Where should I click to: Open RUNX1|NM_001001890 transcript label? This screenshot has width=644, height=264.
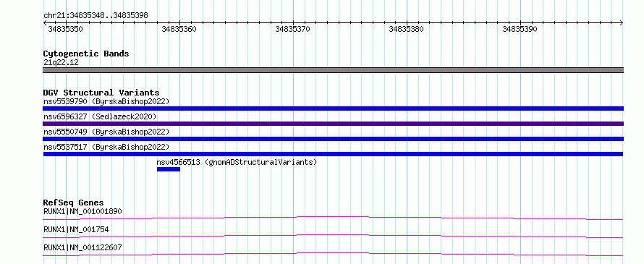tap(82, 212)
